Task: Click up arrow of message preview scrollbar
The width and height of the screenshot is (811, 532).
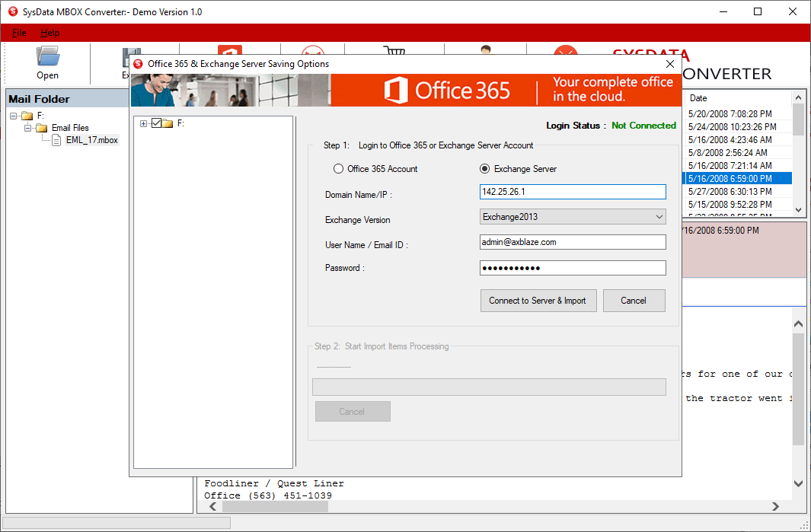Action: (x=798, y=323)
